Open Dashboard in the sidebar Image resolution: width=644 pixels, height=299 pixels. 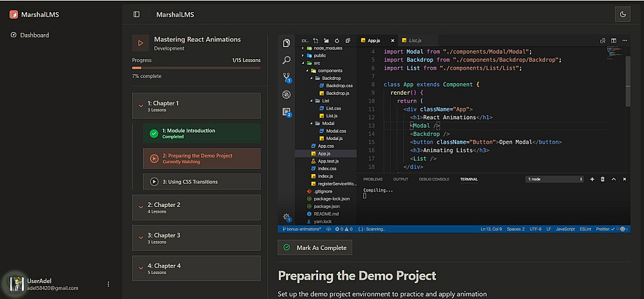34,35
